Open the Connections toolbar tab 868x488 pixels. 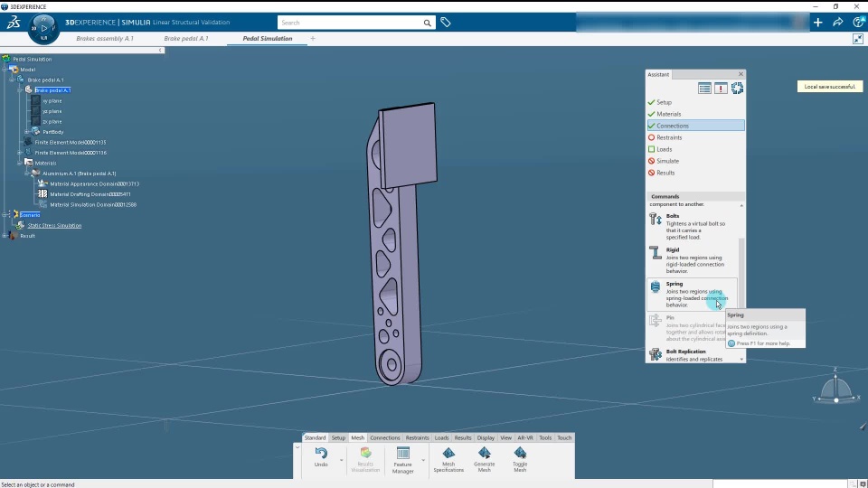tap(385, 437)
